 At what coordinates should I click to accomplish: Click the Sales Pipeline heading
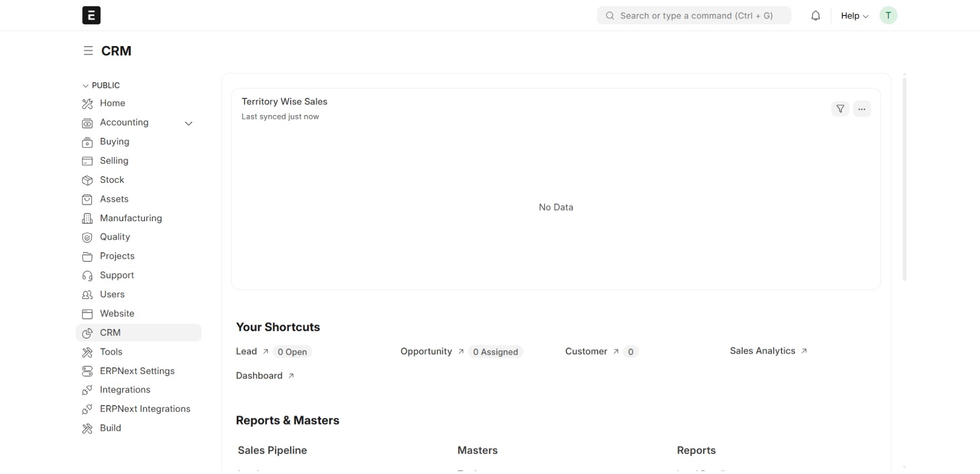coord(272,451)
